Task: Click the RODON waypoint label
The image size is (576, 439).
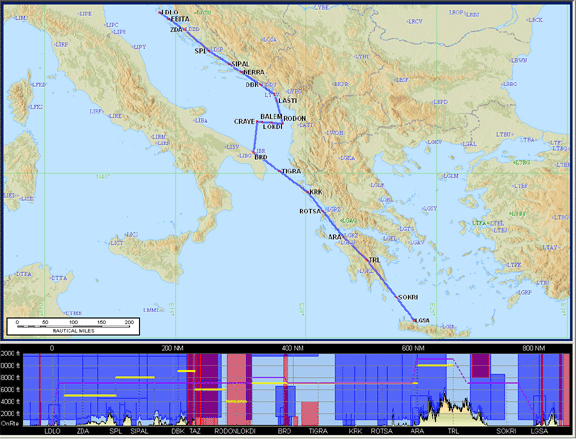Action: [295, 119]
